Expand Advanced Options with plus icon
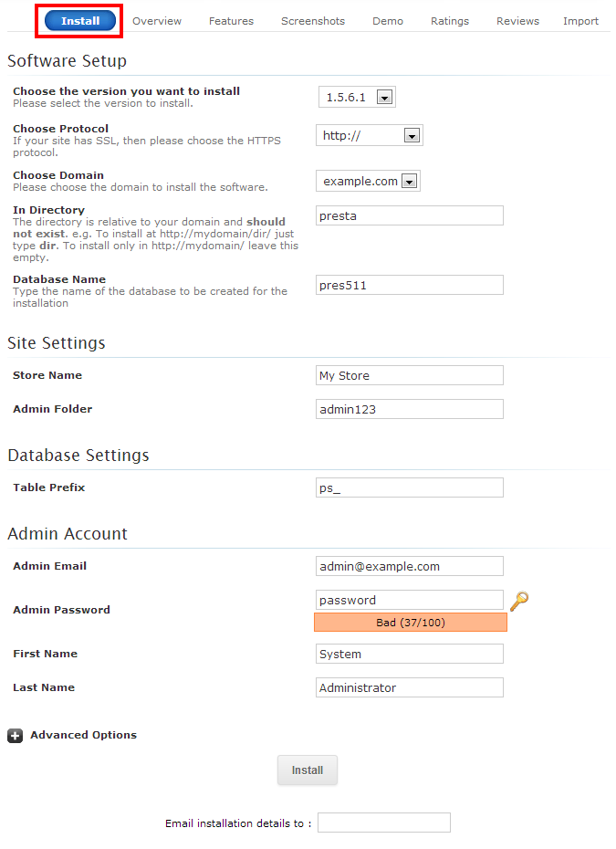The image size is (616, 849). point(16,735)
